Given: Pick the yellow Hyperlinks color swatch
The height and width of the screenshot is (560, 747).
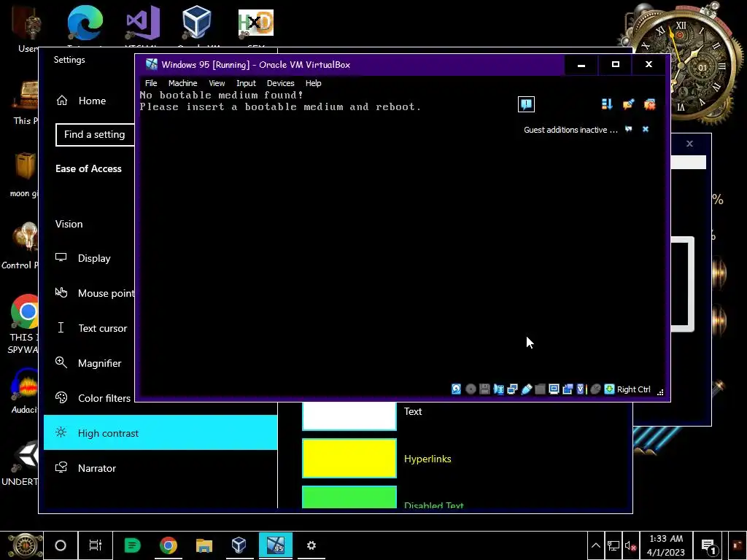Looking at the screenshot, I should click(349, 458).
